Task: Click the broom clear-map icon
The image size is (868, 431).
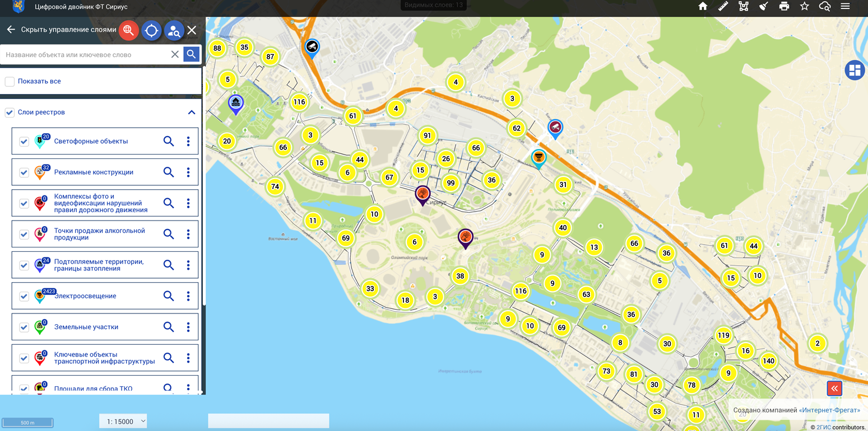Action: coord(764,6)
